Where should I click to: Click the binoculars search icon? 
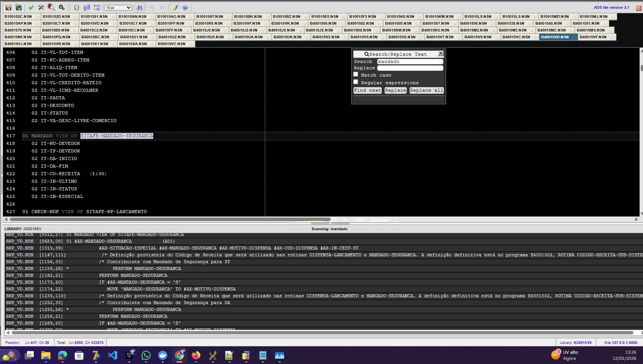140,8
